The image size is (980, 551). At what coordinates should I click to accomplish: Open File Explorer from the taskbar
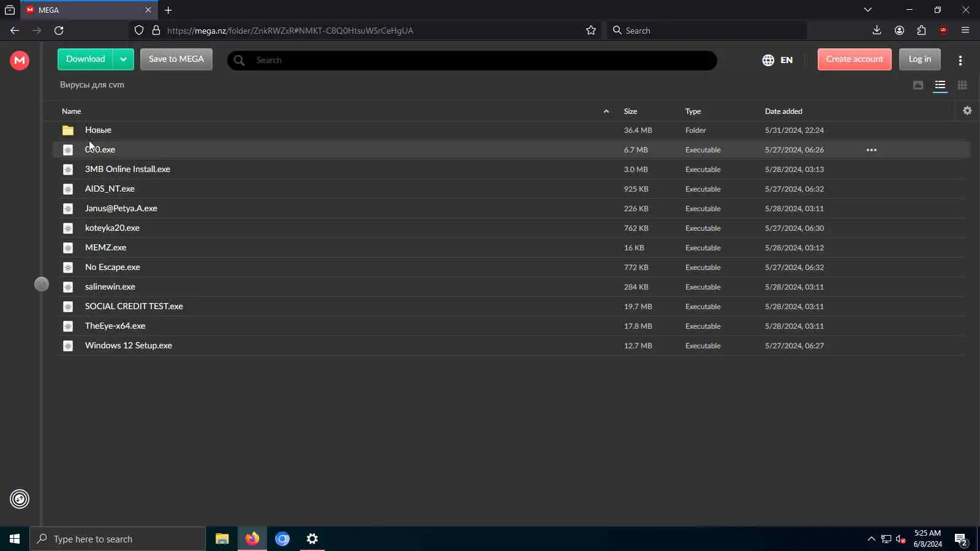tap(222, 539)
